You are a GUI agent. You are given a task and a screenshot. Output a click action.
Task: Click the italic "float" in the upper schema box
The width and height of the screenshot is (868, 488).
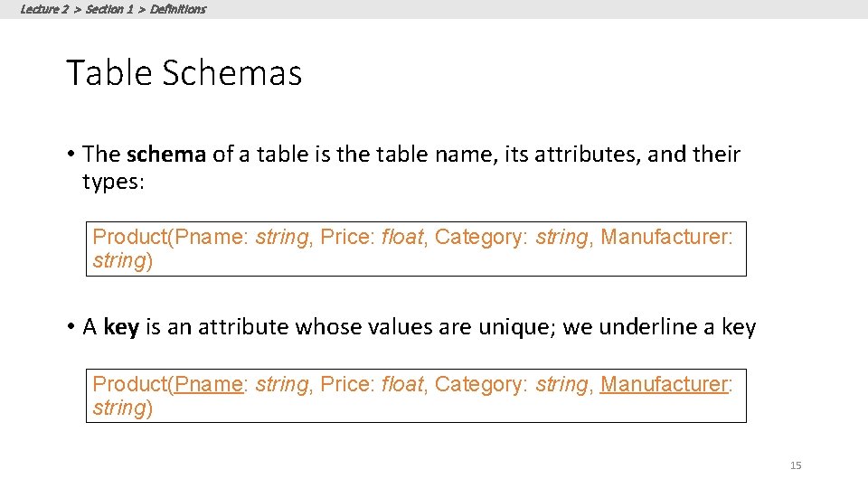coord(401,238)
